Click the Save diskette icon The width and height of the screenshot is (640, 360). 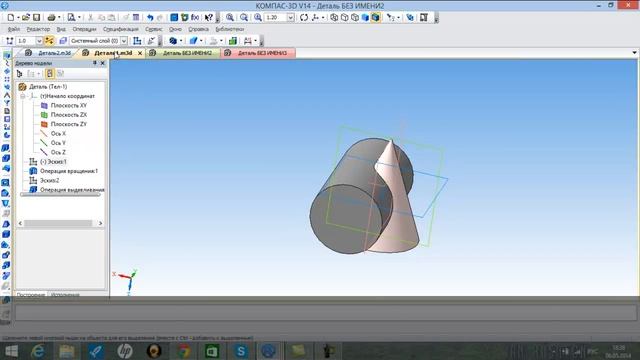(x=36, y=18)
